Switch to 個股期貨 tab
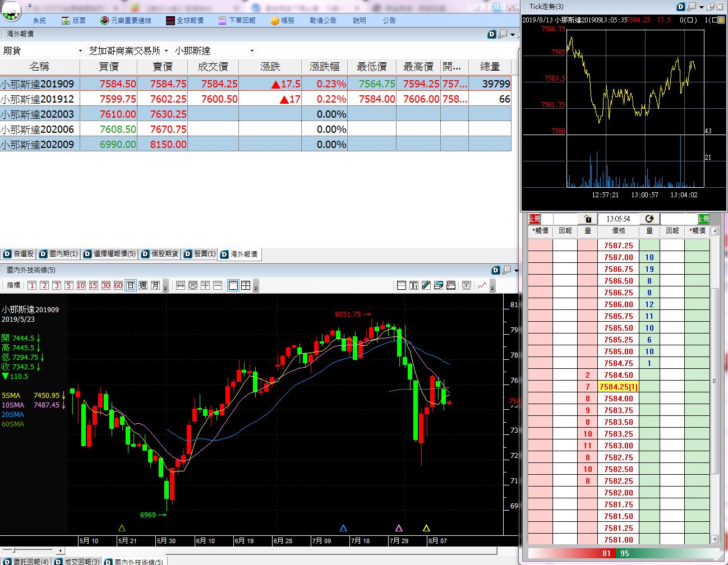This screenshot has height=565, width=728. (x=160, y=254)
